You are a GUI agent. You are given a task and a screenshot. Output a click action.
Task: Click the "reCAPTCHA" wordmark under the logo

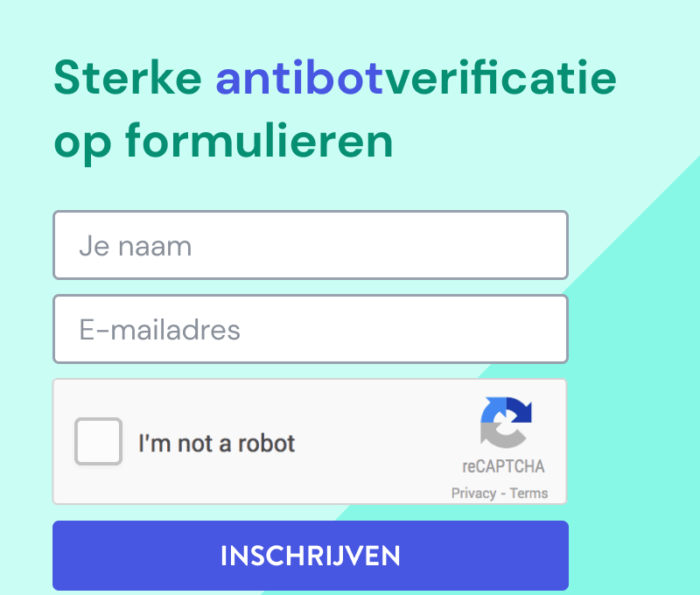coord(506,467)
